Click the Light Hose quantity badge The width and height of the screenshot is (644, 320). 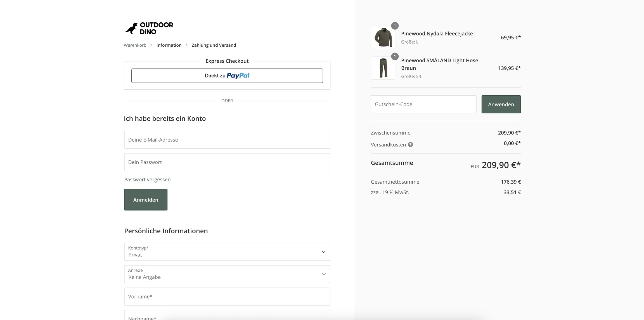[x=395, y=56]
